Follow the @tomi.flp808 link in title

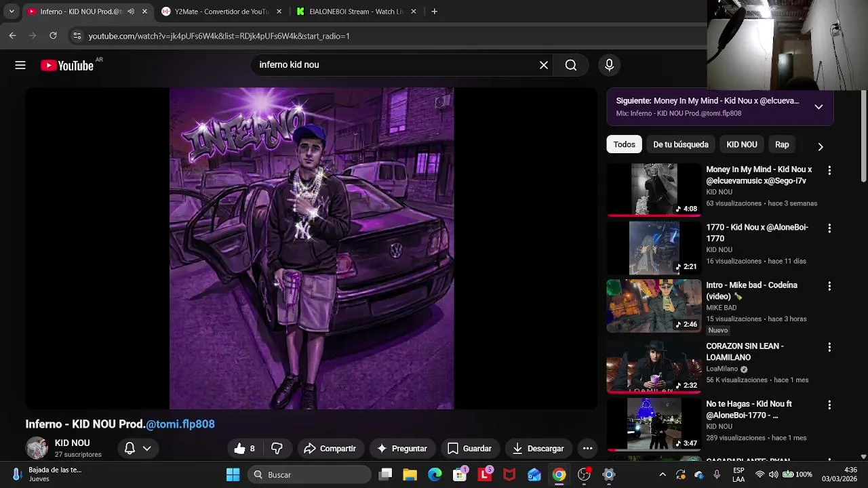[x=180, y=424]
